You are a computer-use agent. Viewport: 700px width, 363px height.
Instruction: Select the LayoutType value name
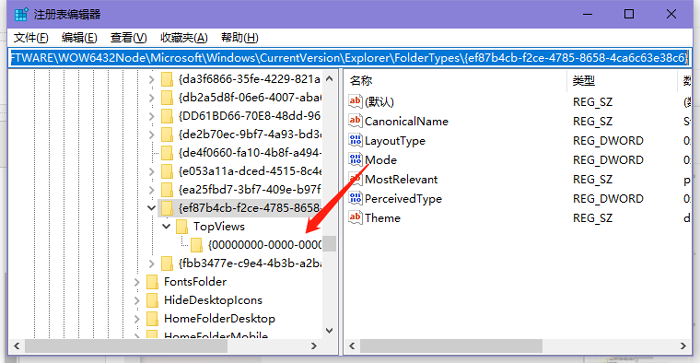pyautogui.click(x=395, y=141)
